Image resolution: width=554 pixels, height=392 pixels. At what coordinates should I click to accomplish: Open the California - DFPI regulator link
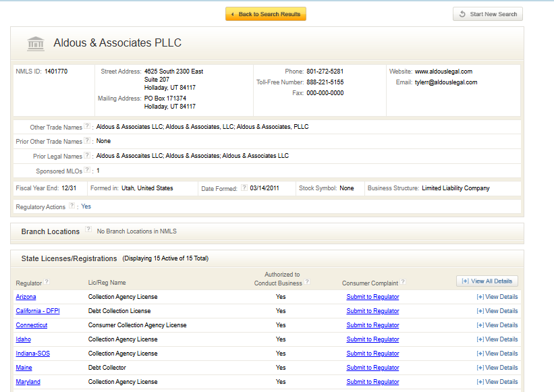[38, 311]
